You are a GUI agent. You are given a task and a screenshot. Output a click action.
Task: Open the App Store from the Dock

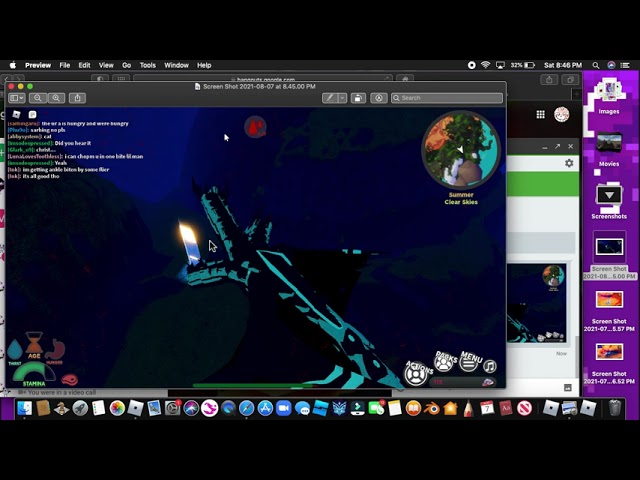pos(265,408)
